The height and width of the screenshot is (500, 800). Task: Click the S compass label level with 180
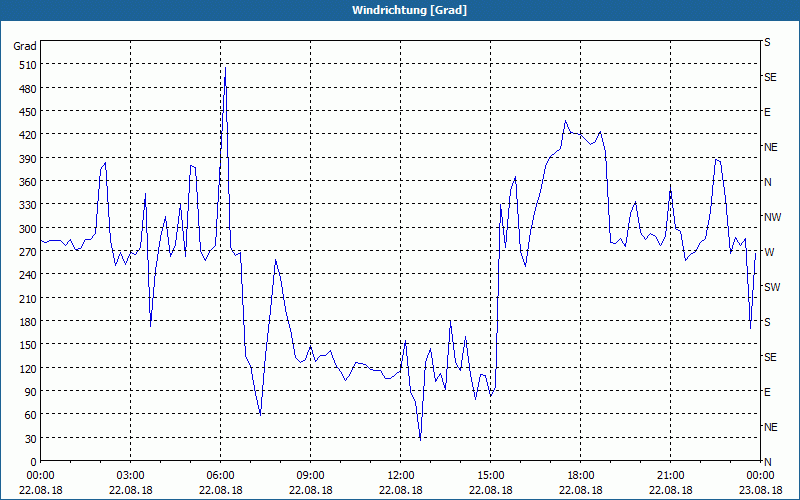767,322
